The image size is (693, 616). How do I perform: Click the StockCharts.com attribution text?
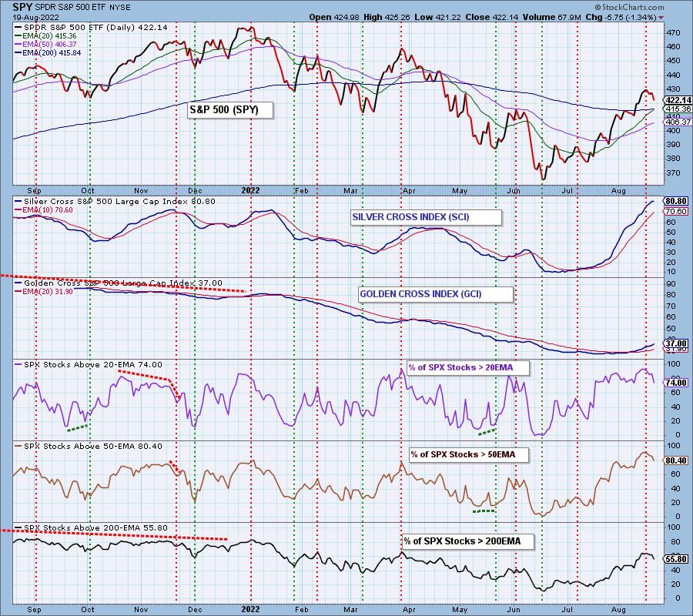coord(629,7)
